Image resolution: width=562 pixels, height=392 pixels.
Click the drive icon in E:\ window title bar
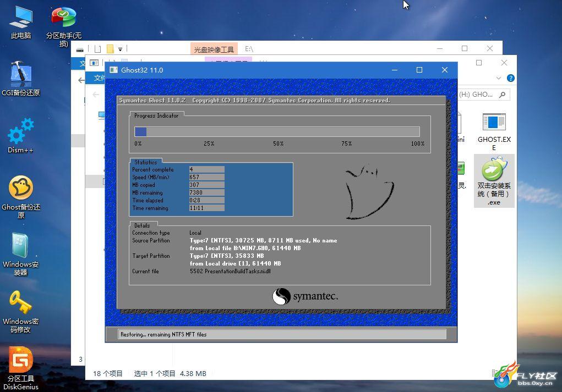[x=80, y=49]
